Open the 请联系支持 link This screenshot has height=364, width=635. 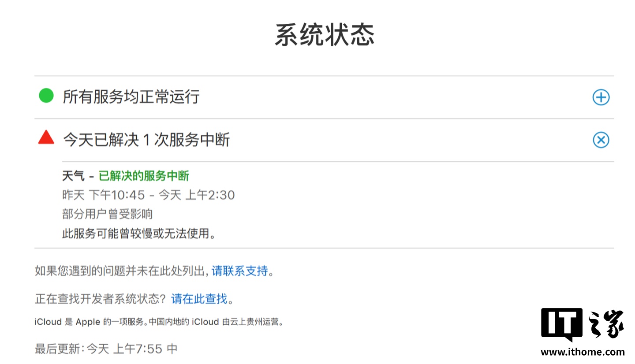pyautogui.click(x=239, y=271)
